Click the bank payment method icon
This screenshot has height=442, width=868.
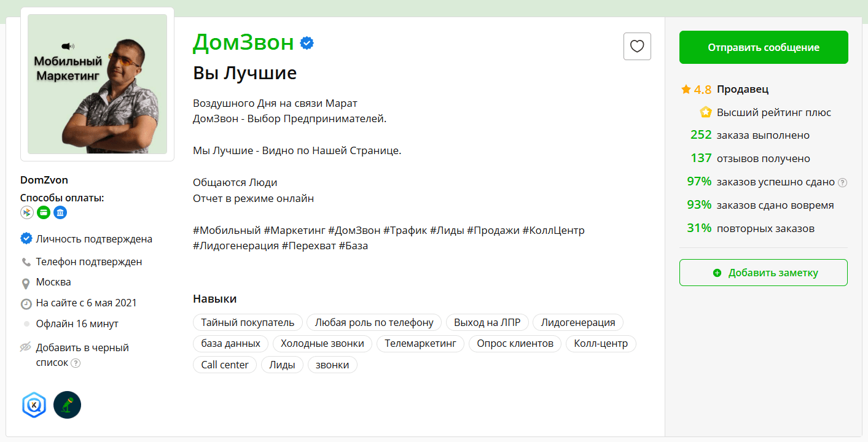coord(60,212)
